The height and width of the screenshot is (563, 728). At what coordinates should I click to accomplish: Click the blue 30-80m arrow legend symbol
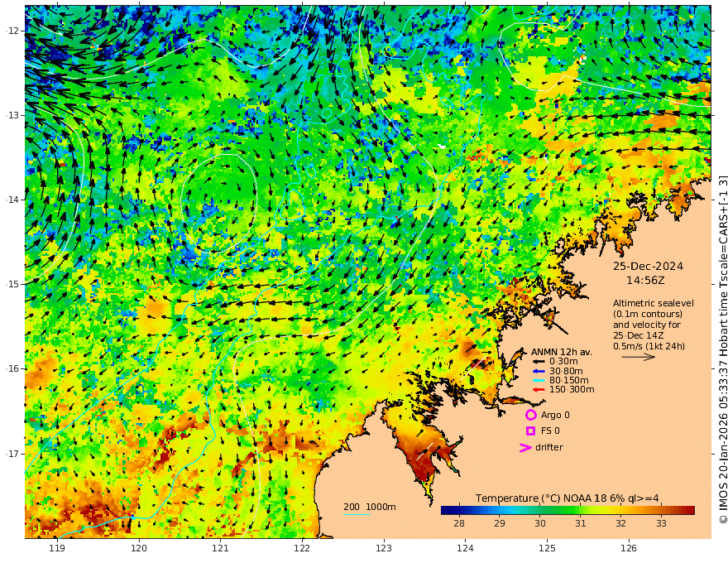538,371
